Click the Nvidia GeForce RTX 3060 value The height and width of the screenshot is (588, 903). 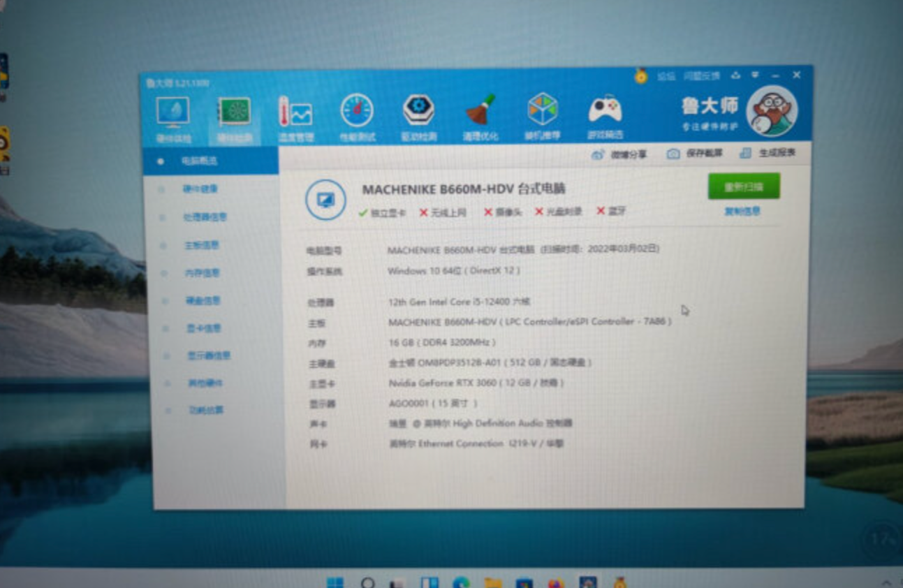(x=476, y=383)
